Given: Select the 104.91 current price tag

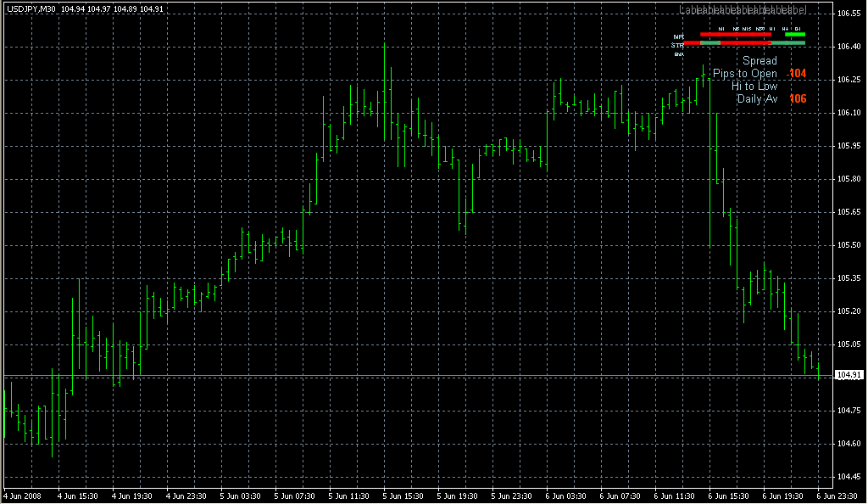Looking at the screenshot, I should (x=849, y=376).
